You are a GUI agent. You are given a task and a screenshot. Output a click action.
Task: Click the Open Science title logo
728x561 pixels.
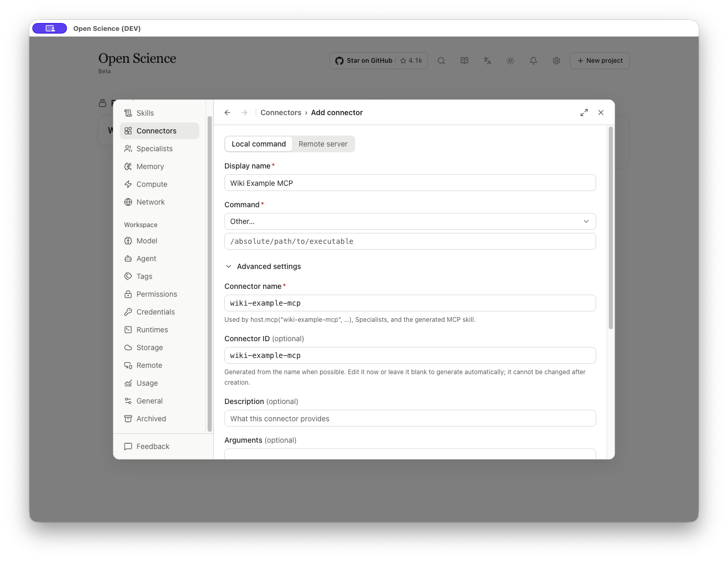point(137,59)
